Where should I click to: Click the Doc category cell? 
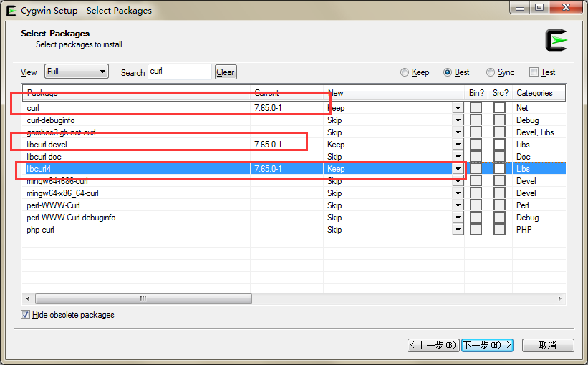(523, 157)
